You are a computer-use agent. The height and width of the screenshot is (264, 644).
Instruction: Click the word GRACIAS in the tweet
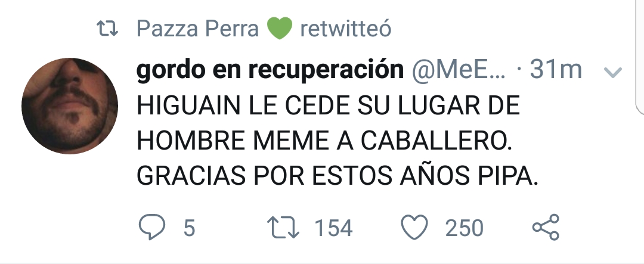click(191, 177)
